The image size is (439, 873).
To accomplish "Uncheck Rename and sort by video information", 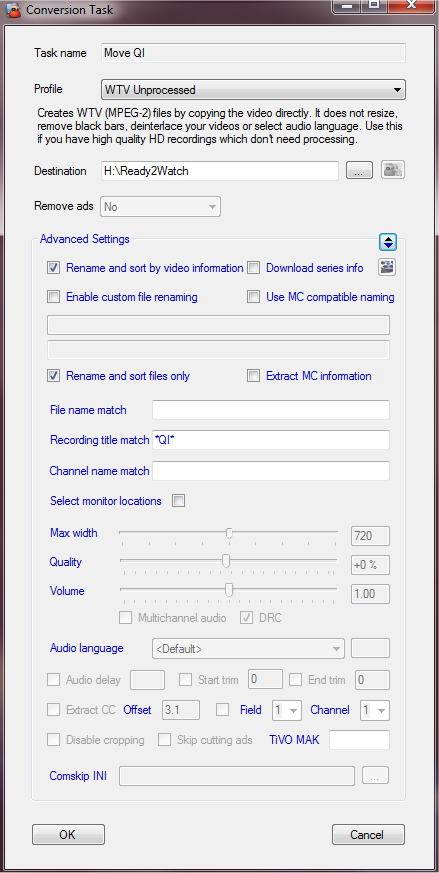I will 53,268.
